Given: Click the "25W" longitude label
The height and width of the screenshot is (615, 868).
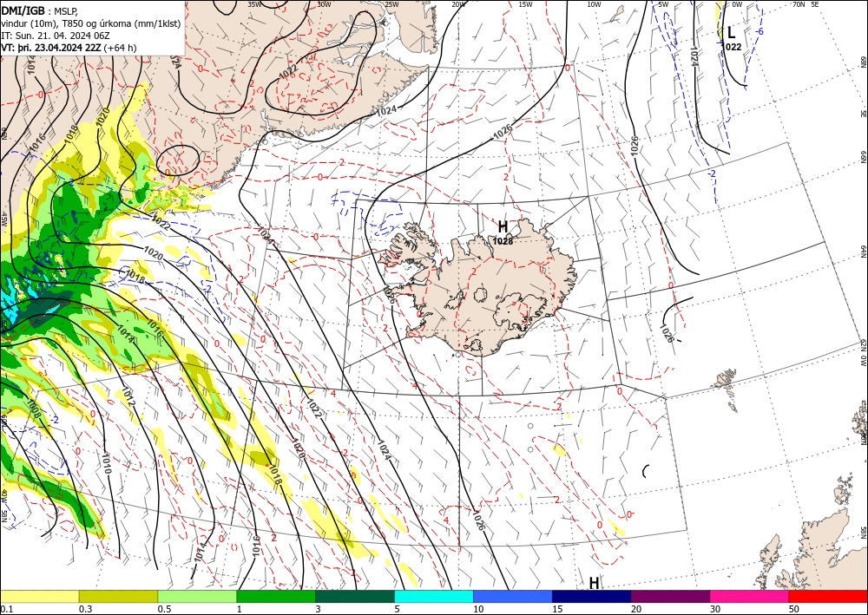Looking at the screenshot, I should point(391,4).
